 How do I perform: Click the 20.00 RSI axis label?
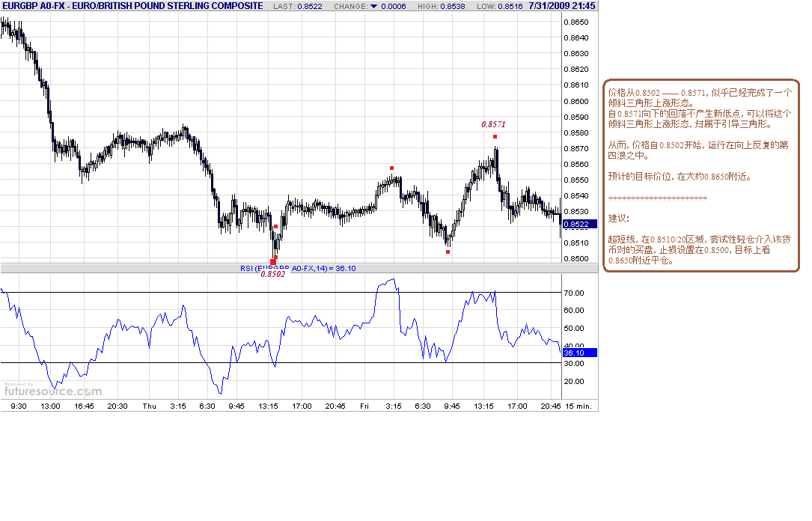[x=574, y=382]
